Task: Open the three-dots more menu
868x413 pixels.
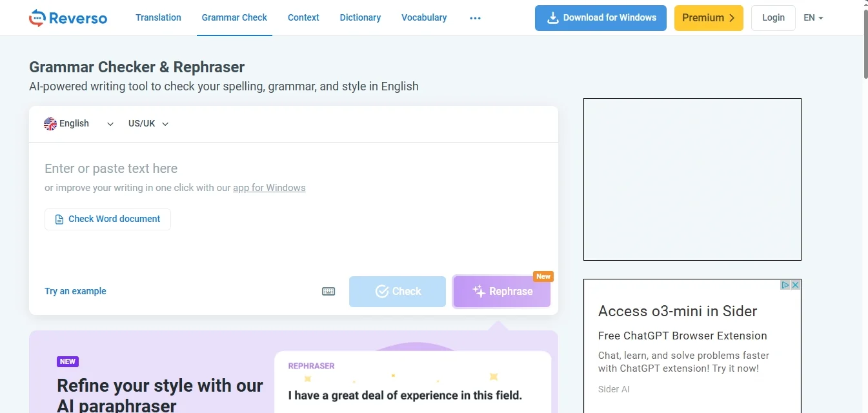Action: click(476, 18)
